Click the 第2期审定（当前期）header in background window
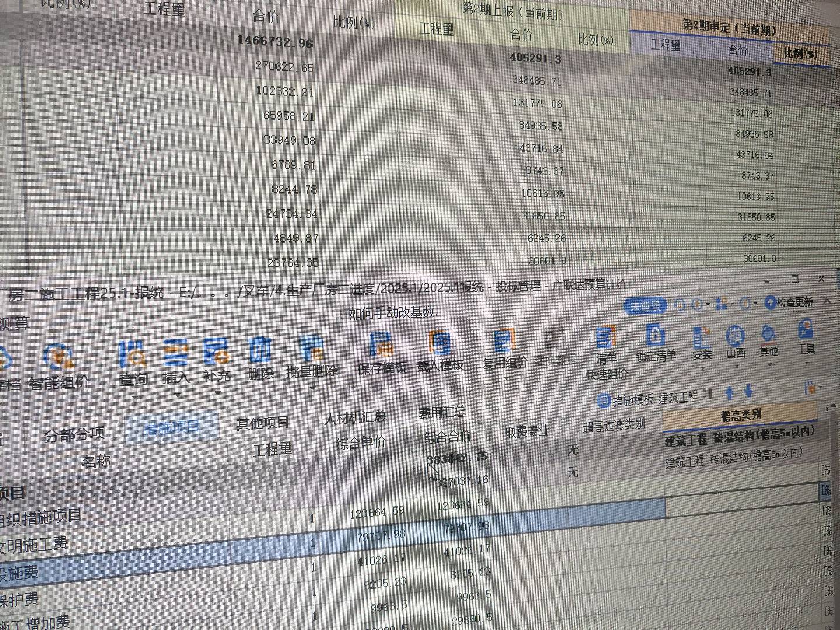Viewport: 840px width, 630px height. [x=730, y=27]
